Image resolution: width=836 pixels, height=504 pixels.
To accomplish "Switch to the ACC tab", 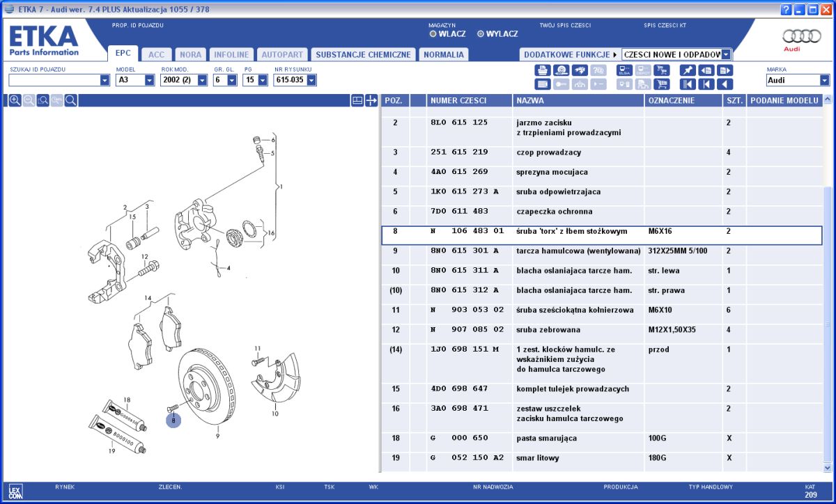I will click(x=157, y=54).
